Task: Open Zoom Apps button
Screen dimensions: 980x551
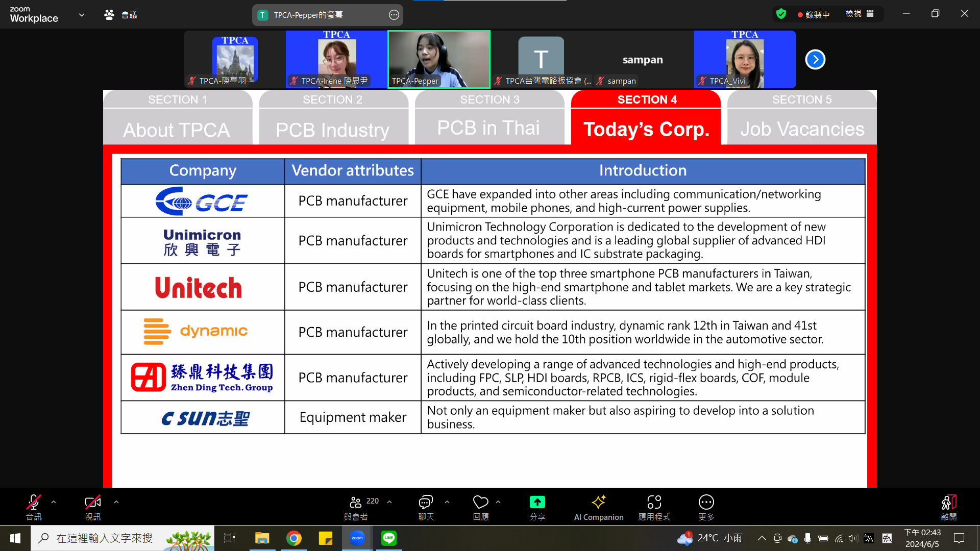Action: coord(654,507)
